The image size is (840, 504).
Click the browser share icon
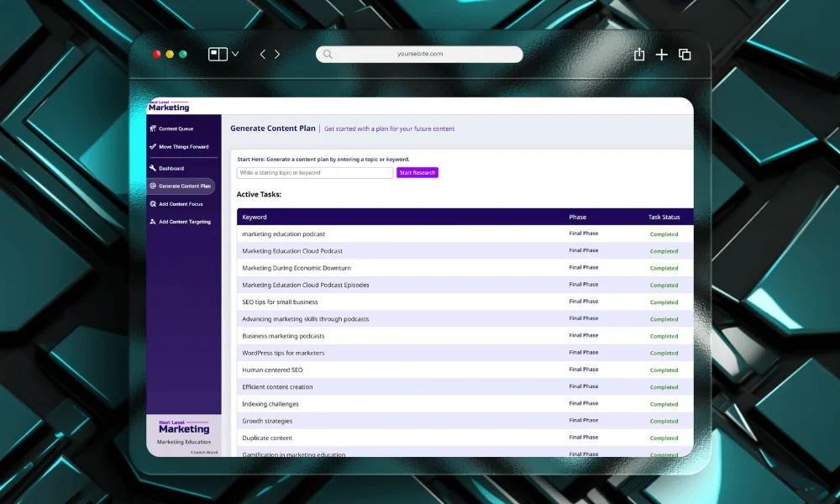point(639,54)
